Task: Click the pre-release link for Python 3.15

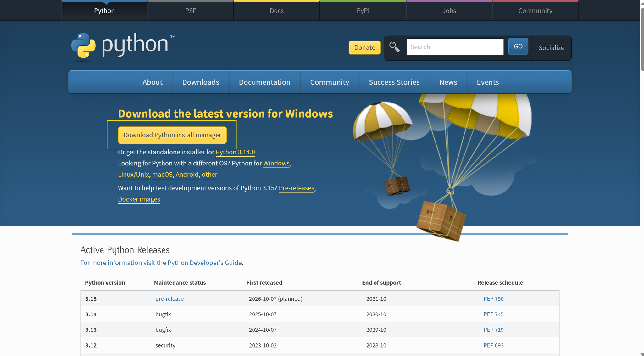Action: pos(169,298)
